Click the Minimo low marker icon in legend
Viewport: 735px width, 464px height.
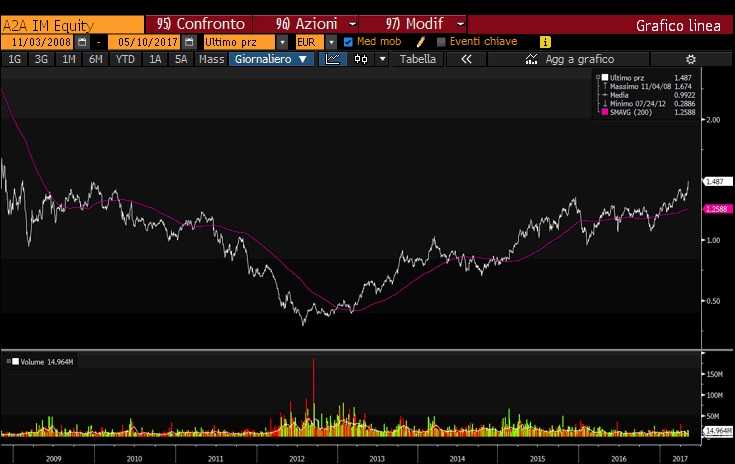605,104
